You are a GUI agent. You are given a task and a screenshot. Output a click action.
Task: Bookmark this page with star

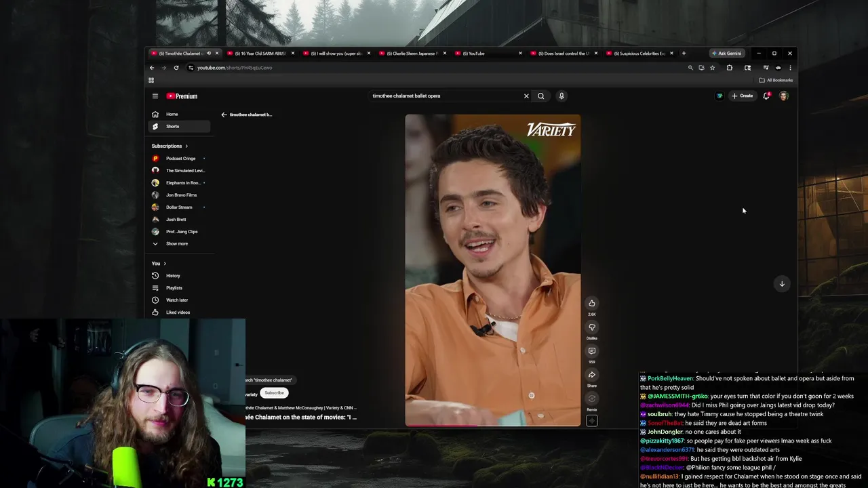pos(712,68)
